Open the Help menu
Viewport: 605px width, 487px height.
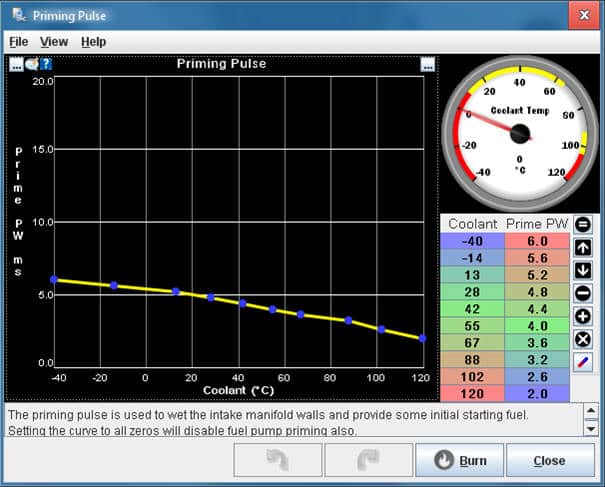pyautogui.click(x=94, y=42)
